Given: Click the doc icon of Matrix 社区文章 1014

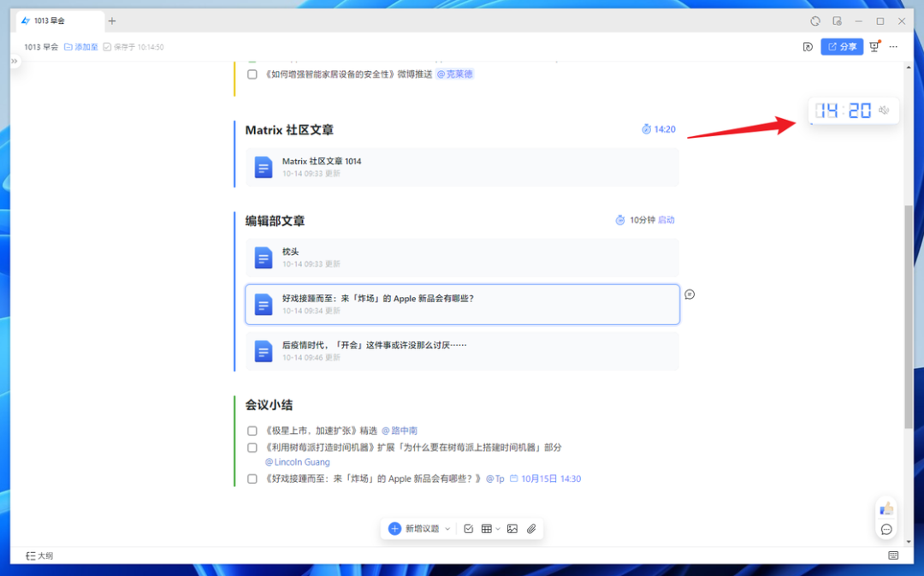Looking at the screenshot, I should (x=264, y=168).
